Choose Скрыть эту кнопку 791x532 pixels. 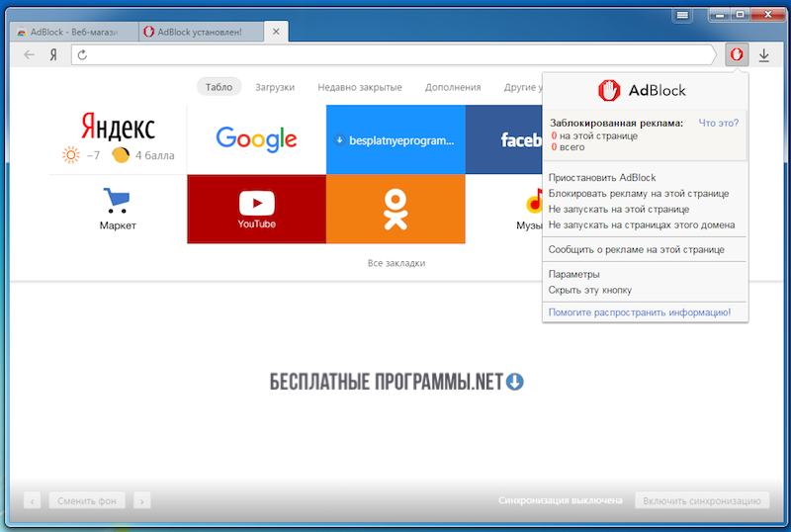point(589,290)
